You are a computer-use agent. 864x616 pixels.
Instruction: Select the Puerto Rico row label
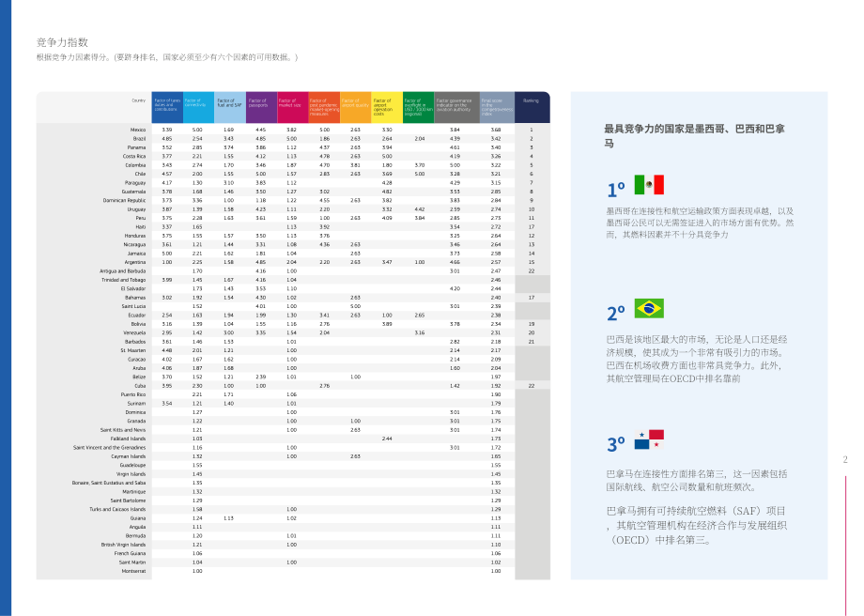click(134, 394)
